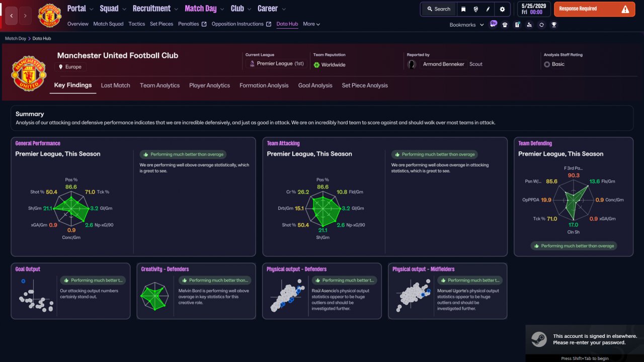Image resolution: width=644 pixels, height=362 pixels.
Task: Click the map pin icon beside Europe
Action: tap(61, 67)
